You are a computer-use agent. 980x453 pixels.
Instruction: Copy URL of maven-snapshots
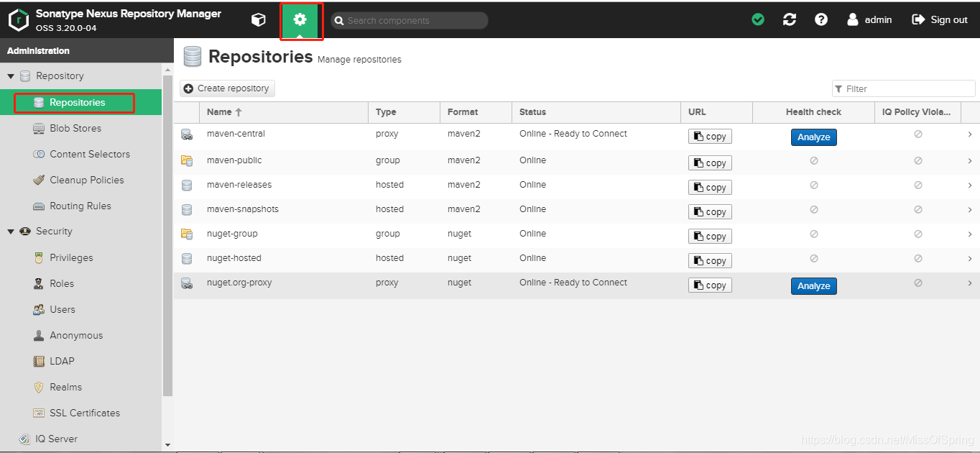click(710, 212)
